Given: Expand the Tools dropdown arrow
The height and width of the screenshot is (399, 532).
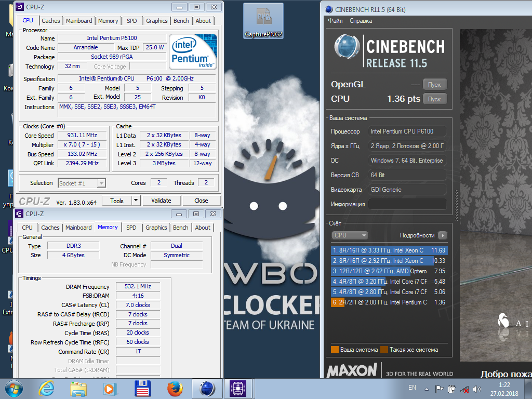Looking at the screenshot, I should (x=136, y=201).
